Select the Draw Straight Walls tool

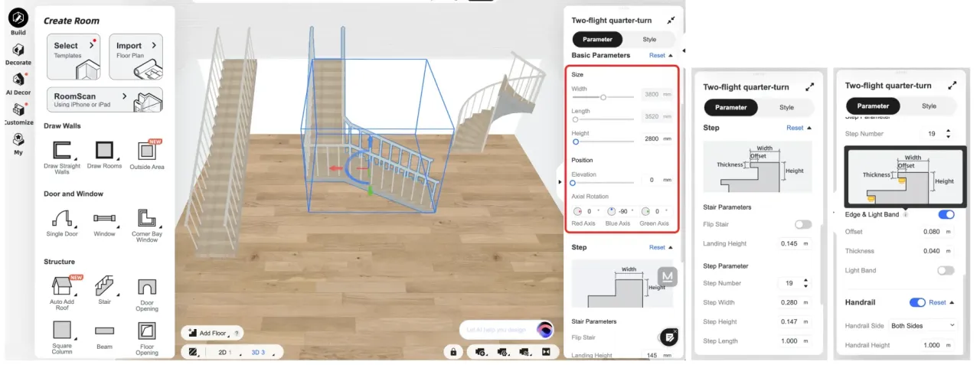coord(62,151)
